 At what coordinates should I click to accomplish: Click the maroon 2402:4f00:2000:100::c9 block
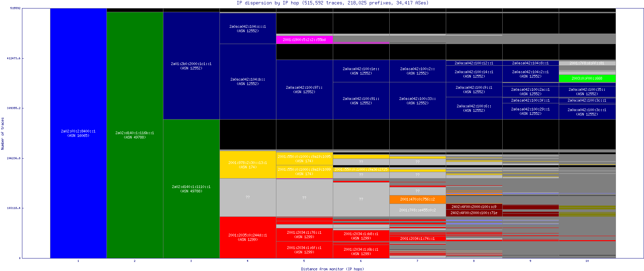point(474,207)
